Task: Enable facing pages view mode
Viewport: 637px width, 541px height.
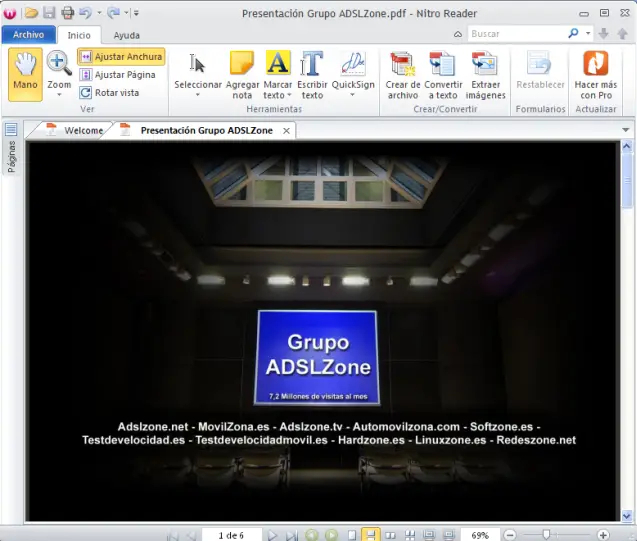Action: (390, 535)
